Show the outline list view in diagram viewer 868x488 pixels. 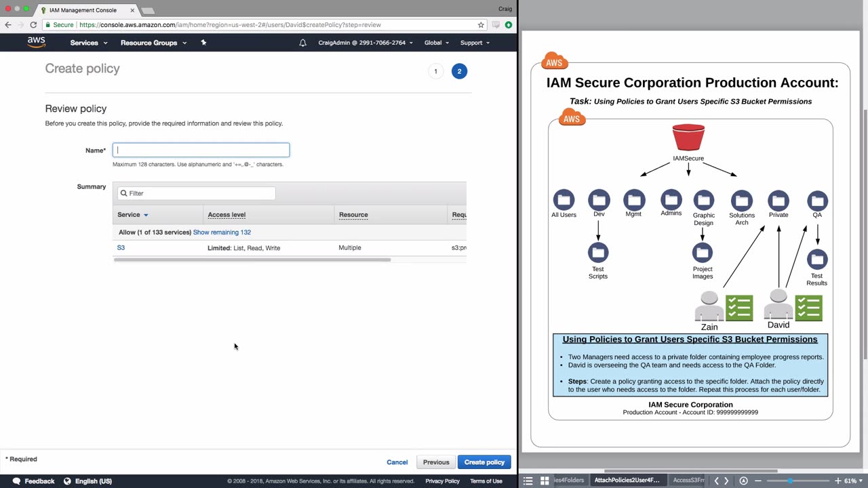tap(528, 481)
